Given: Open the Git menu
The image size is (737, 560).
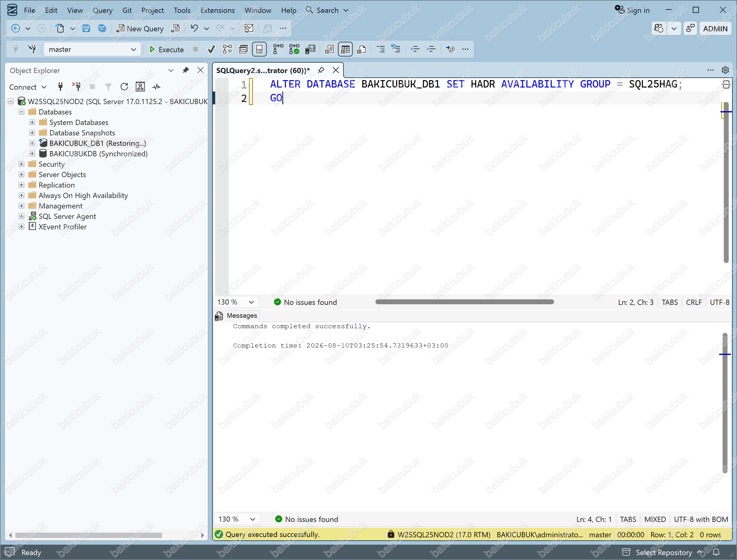Looking at the screenshot, I should 127,10.
